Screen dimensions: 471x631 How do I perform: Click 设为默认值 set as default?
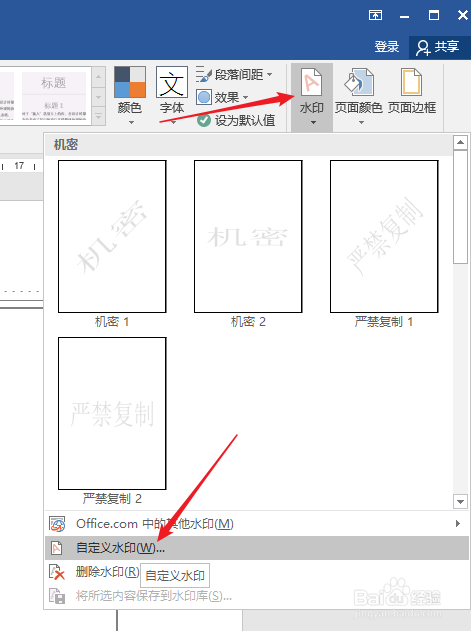(x=236, y=120)
